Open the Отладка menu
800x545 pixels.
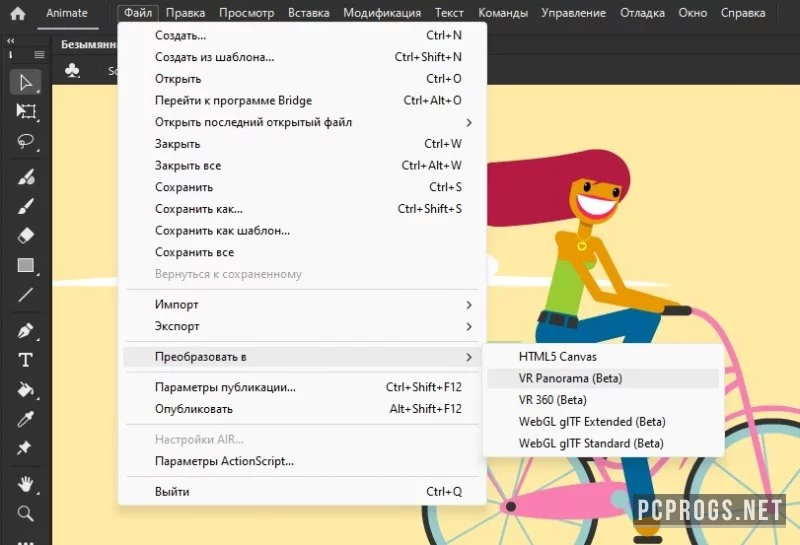pos(642,13)
